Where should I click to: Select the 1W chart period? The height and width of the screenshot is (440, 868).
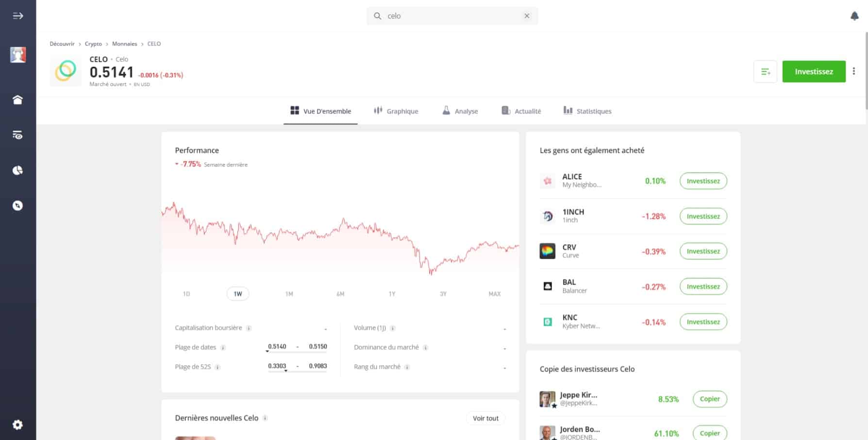tap(238, 294)
